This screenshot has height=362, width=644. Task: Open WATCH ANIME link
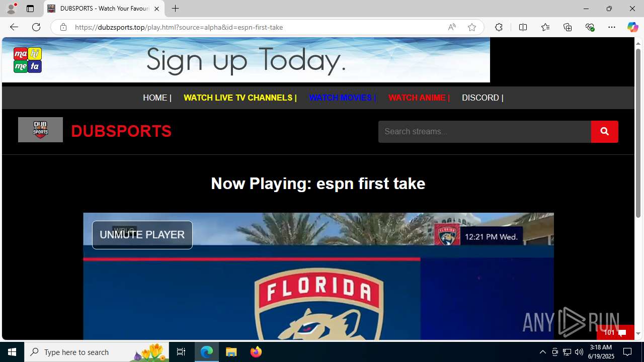pos(419,98)
